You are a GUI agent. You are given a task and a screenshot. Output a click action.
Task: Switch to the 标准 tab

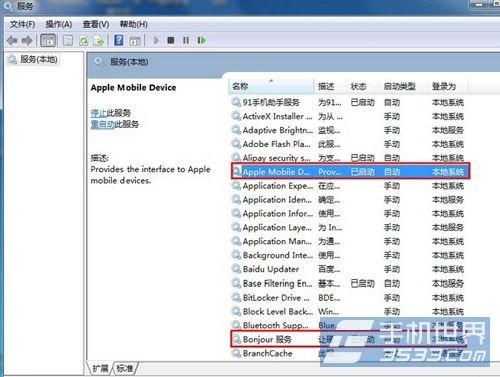click(x=125, y=368)
